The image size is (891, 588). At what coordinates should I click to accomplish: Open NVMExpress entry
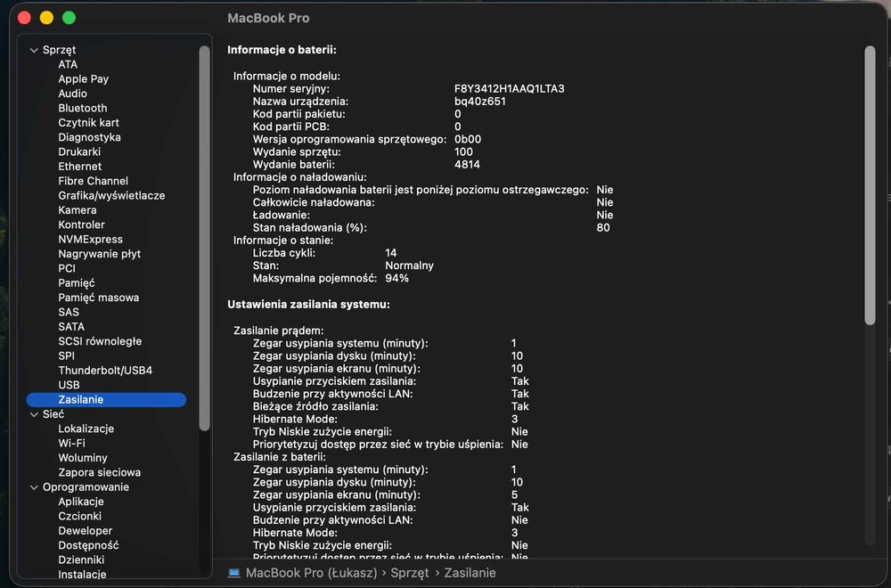pos(90,239)
